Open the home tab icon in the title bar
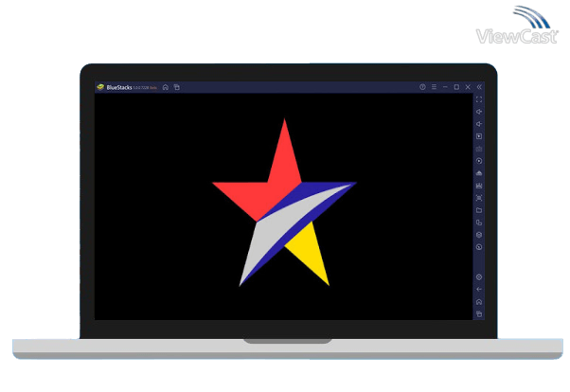The height and width of the screenshot is (392, 570). [x=166, y=87]
